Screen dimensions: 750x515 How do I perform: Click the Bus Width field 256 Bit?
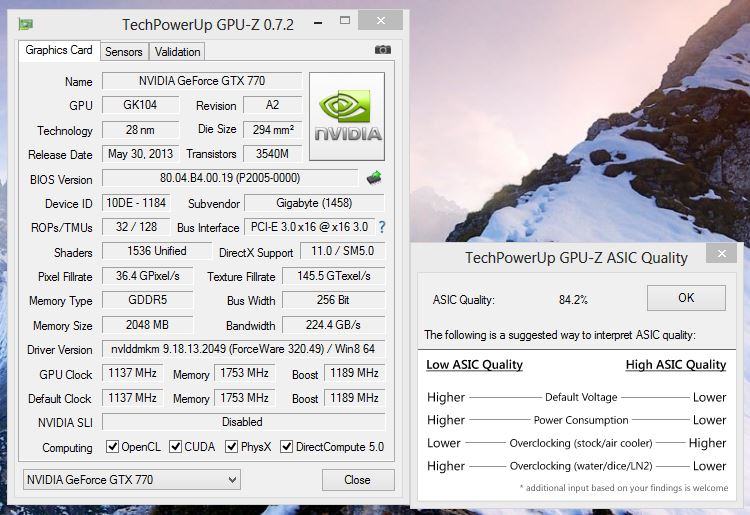pos(333,300)
